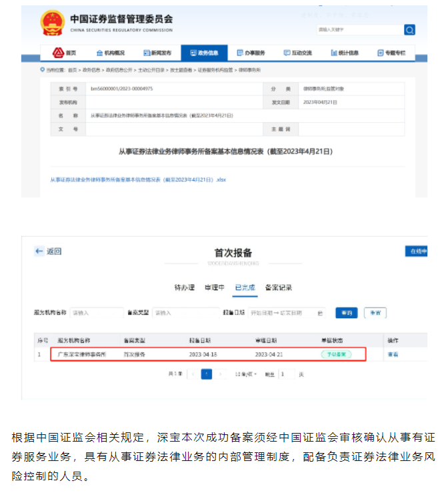Screen dimensions: 448x495
Task: Click the 查看 link in row 1
Action: (393, 354)
